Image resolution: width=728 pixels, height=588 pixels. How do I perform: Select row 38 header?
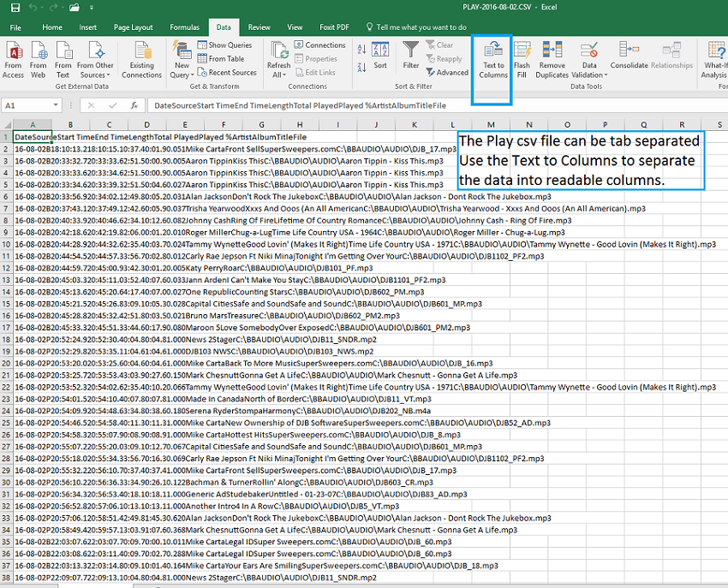[7, 578]
